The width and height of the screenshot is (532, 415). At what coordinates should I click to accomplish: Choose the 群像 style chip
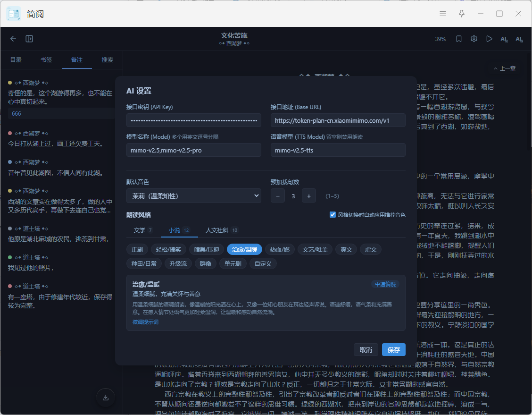pyautogui.click(x=206, y=263)
